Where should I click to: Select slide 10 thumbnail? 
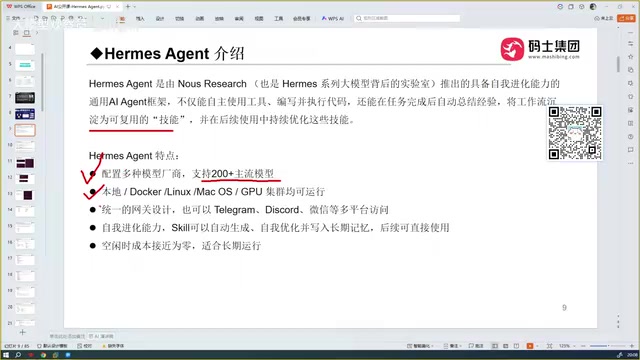[25, 146]
